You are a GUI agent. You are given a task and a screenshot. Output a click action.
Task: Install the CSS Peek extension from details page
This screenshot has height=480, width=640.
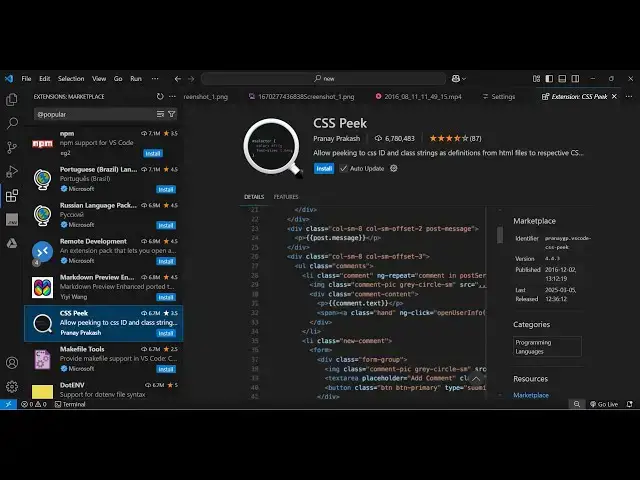tap(324, 168)
